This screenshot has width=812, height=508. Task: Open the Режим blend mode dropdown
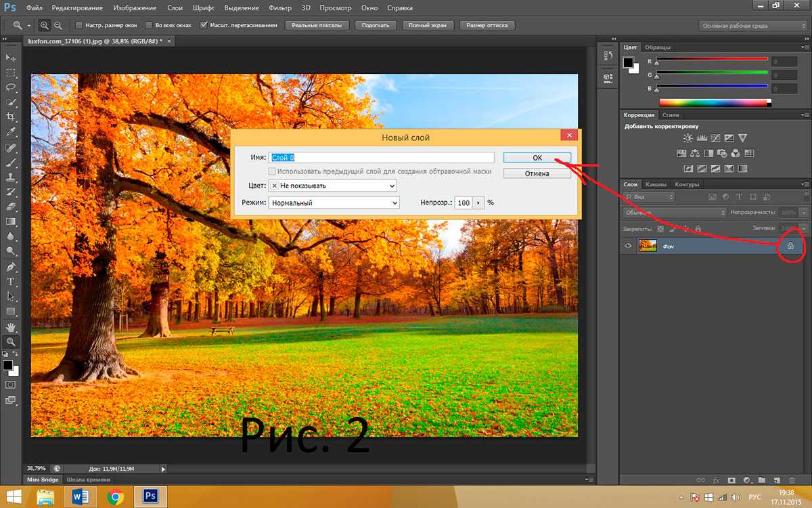334,203
